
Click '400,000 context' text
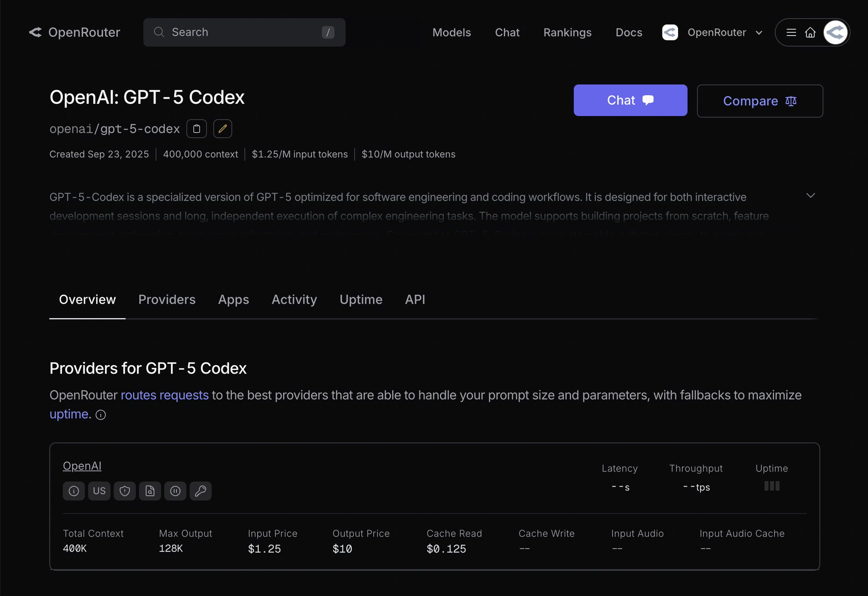pyautogui.click(x=200, y=154)
